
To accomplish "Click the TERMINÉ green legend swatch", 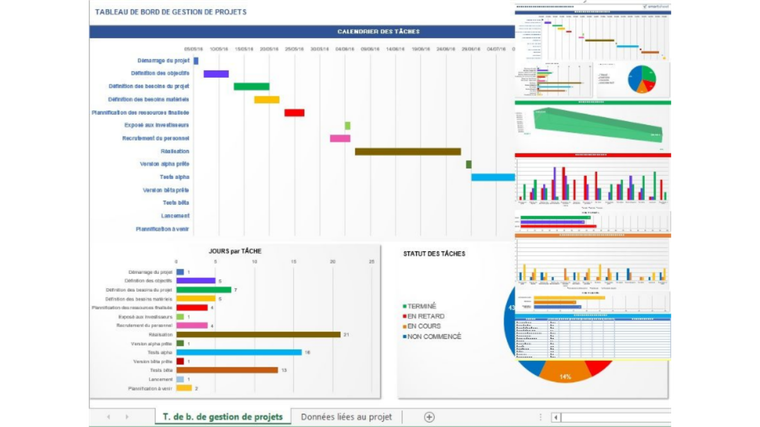I will pos(404,306).
